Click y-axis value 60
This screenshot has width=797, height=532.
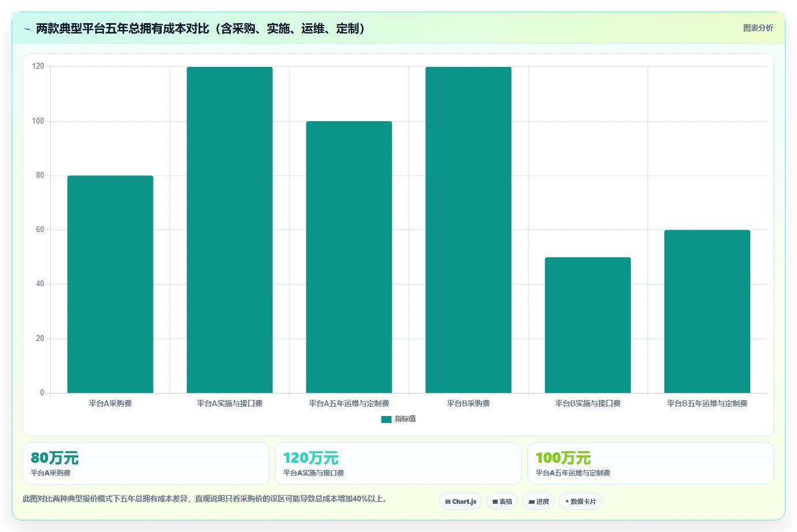coord(40,230)
